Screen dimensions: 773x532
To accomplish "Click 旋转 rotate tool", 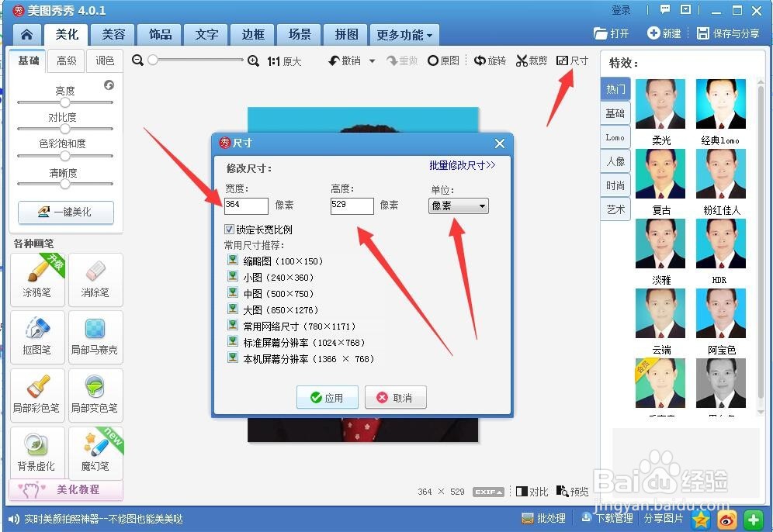I will click(490, 60).
